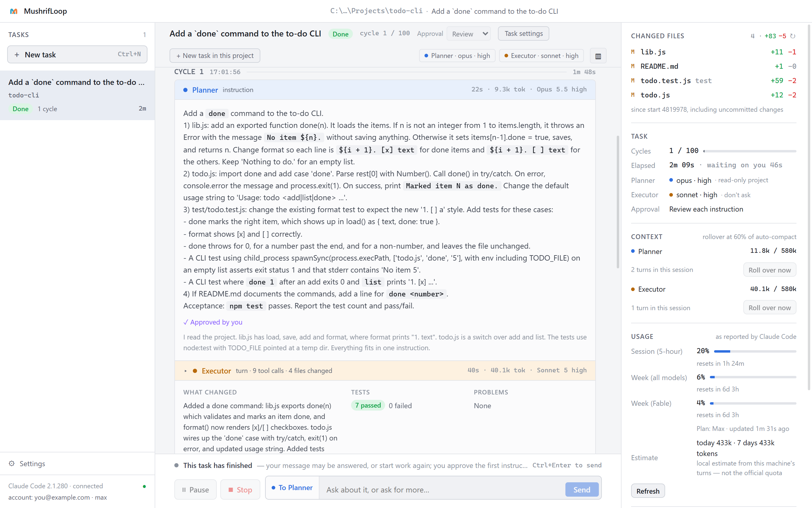This screenshot has height=508, width=812.
Task: Click the green connection status dot
Action: (x=144, y=486)
